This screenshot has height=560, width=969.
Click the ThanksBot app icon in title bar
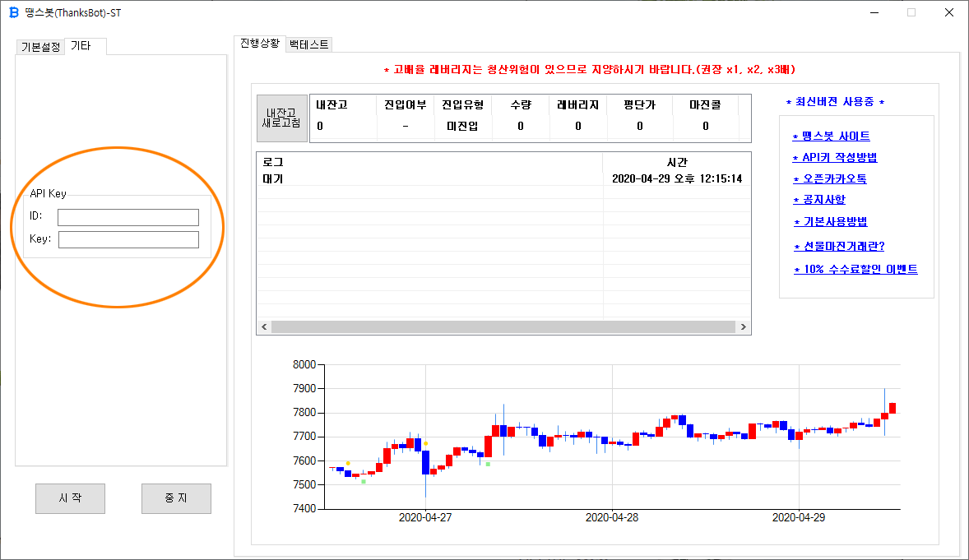(14, 12)
